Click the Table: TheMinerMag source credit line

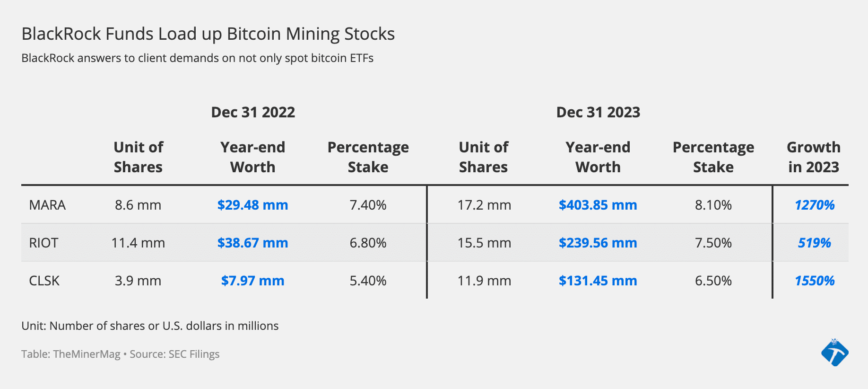(x=121, y=354)
